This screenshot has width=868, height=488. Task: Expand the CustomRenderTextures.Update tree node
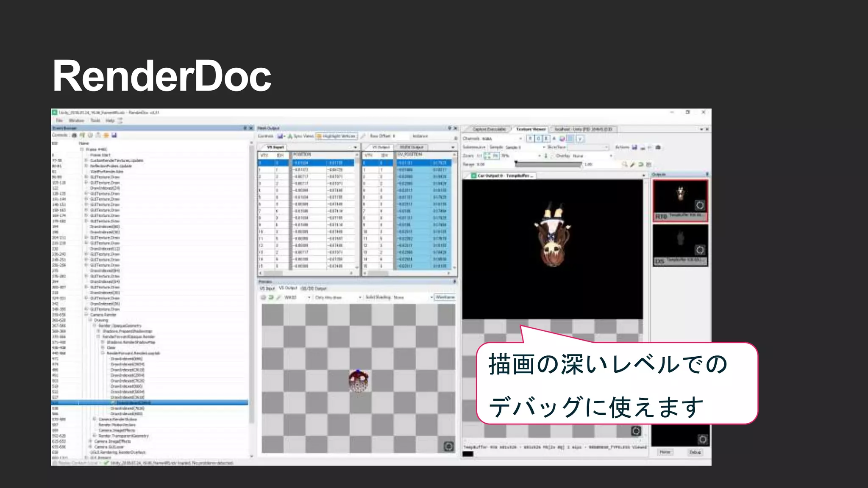[x=86, y=161]
